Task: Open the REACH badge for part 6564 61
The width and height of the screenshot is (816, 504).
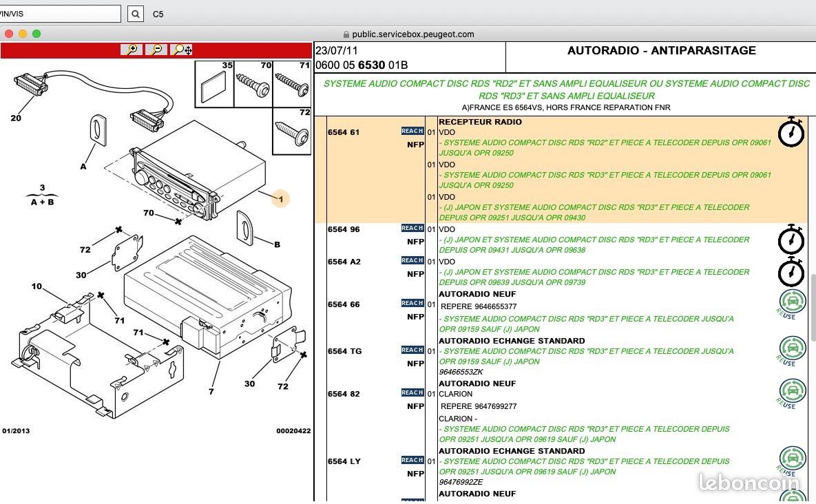Action: (412, 131)
